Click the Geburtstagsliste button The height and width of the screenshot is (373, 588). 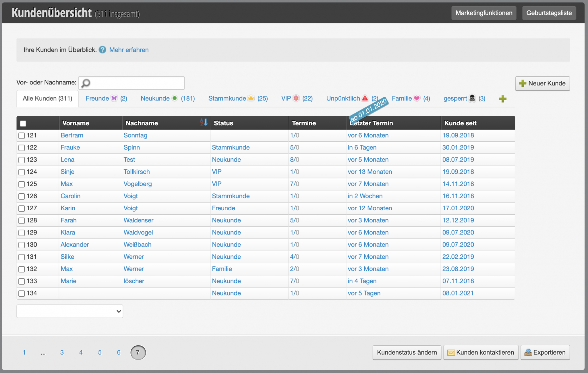(x=549, y=13)
